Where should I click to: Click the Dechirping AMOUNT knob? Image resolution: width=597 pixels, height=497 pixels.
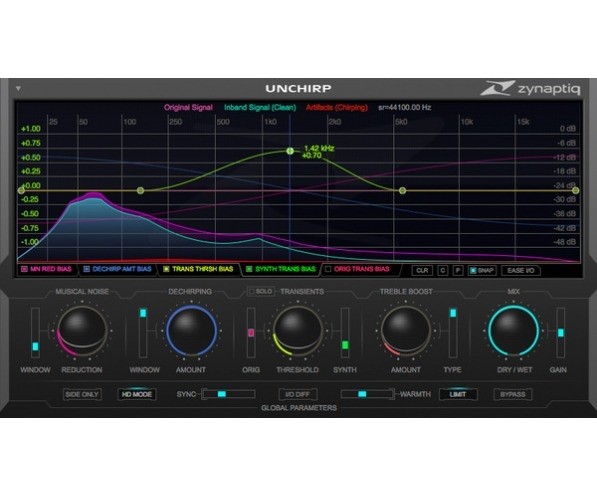click(x=192, y=330)
